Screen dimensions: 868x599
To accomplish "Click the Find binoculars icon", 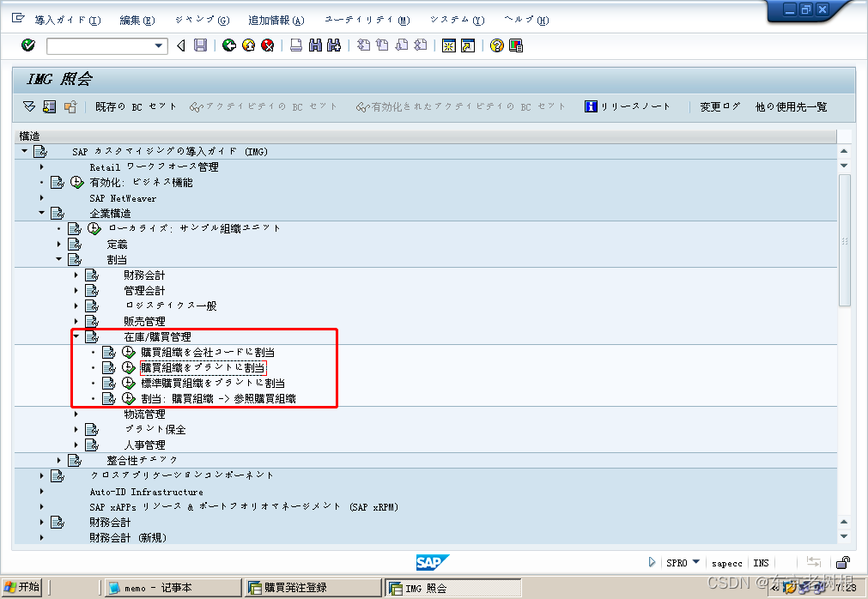I will (315, 45).
